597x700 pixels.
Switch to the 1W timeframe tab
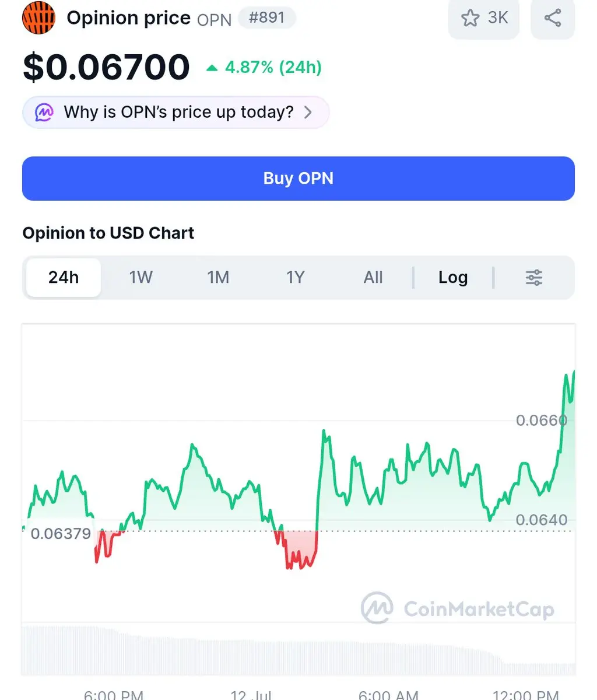click(x=141, y=278)
